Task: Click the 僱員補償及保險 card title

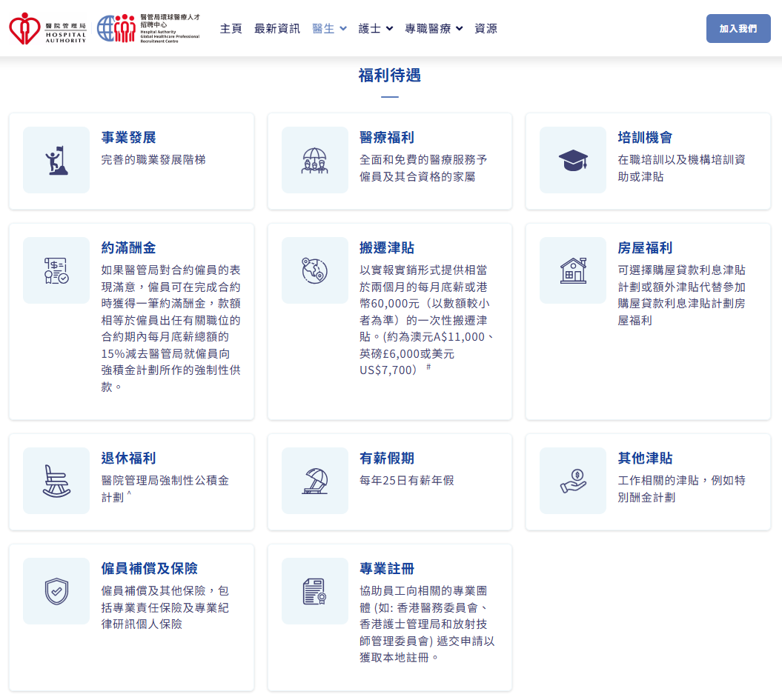Action: coord(150,568)
